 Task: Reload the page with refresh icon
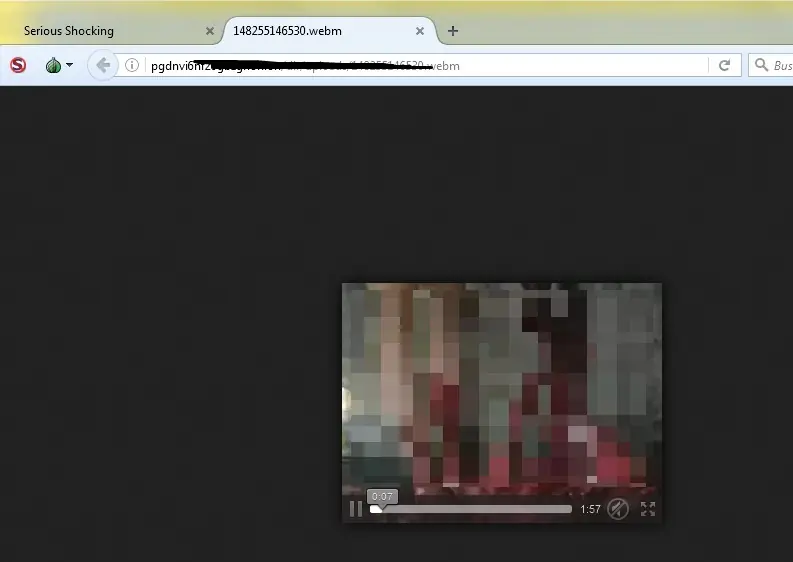pyautogui.click(x=725, y=65)
